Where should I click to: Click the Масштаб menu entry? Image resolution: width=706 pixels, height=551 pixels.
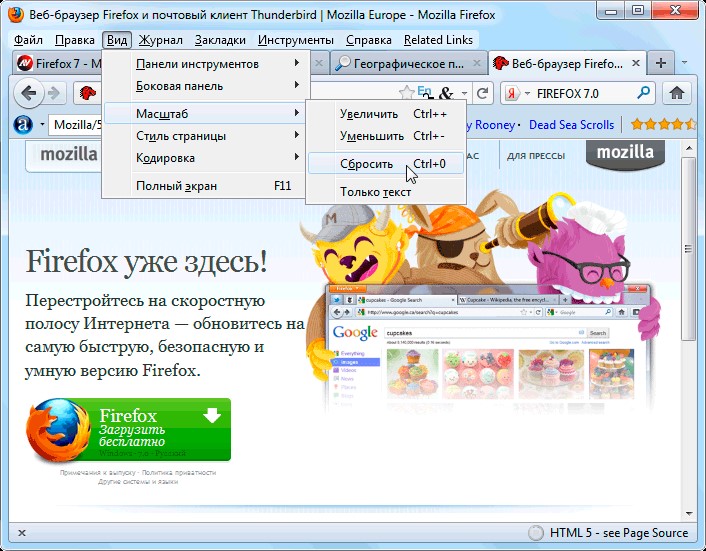click(206, 114)
